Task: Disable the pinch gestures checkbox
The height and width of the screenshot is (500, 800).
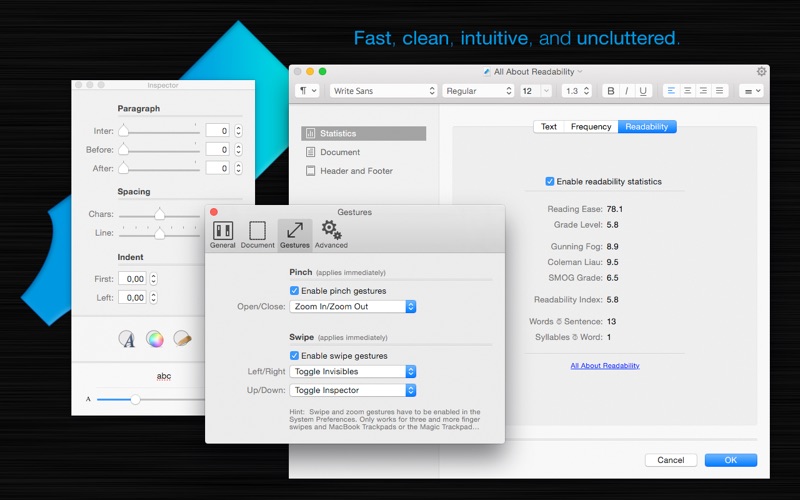Action: click(x=294, y=291)
